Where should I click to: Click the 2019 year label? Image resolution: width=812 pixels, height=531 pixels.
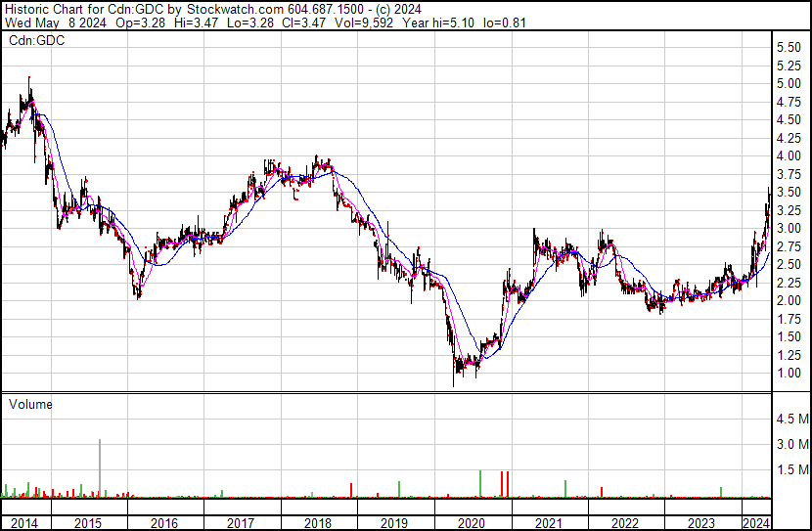(394, 523)
